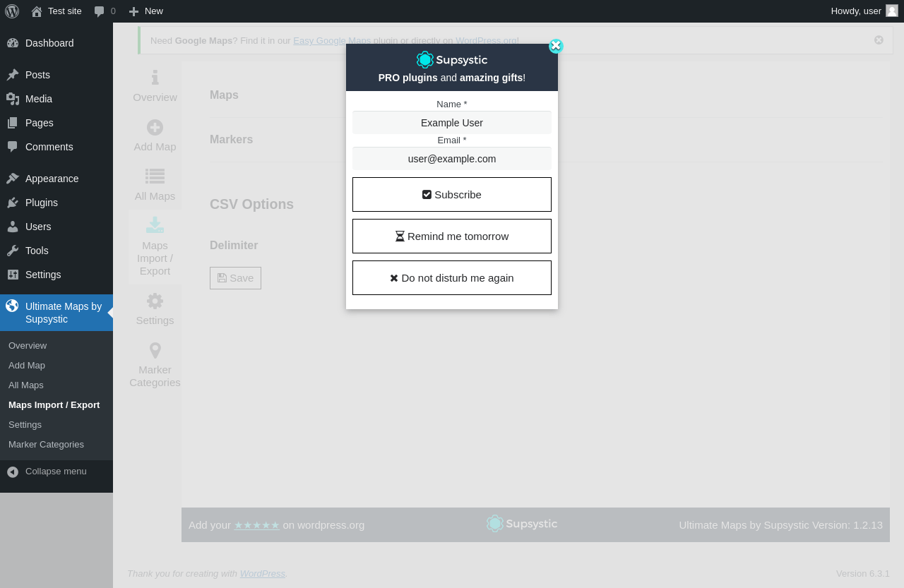Viewport: 904px width, 588px height.
Task: Open Settings submenu under Ultimate Maps
Action: click(25, 425)
